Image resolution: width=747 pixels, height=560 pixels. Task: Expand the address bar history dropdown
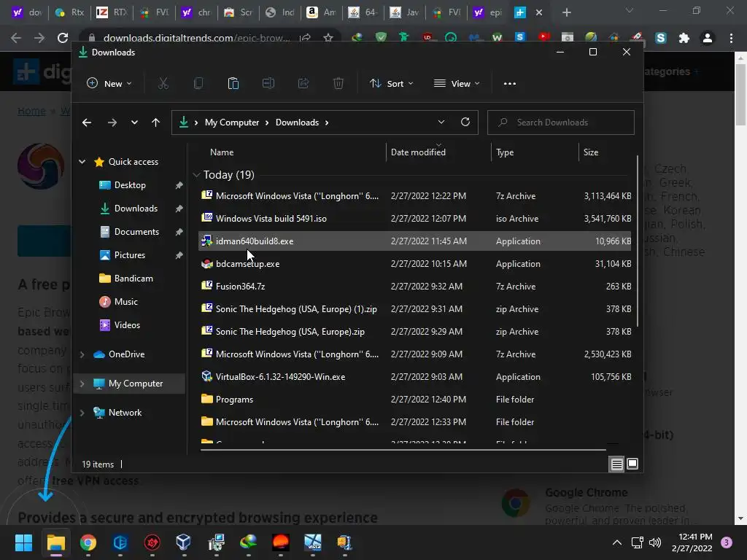(x=441, y=122)
